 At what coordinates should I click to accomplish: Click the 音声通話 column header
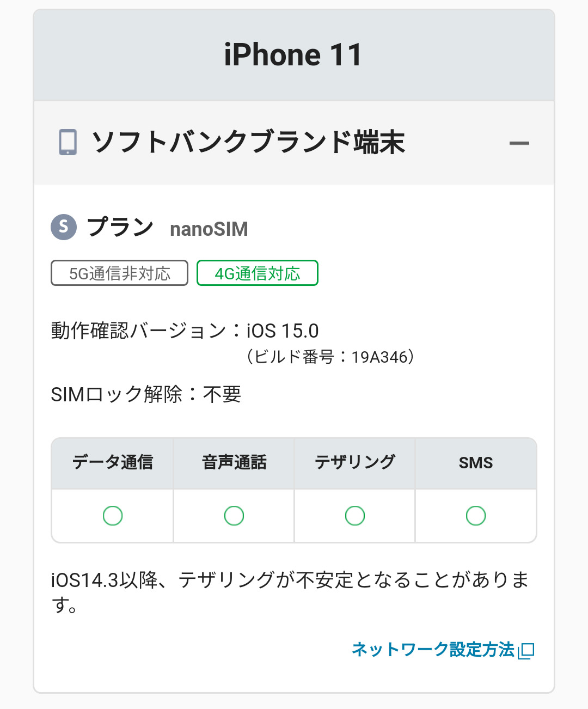[234, 462]
